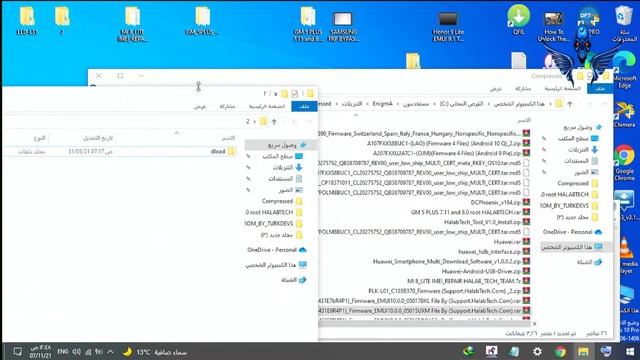Screen dimensions: 640x360
Task: Click right arrow of horizontal scrollbar
Action: 534,324
